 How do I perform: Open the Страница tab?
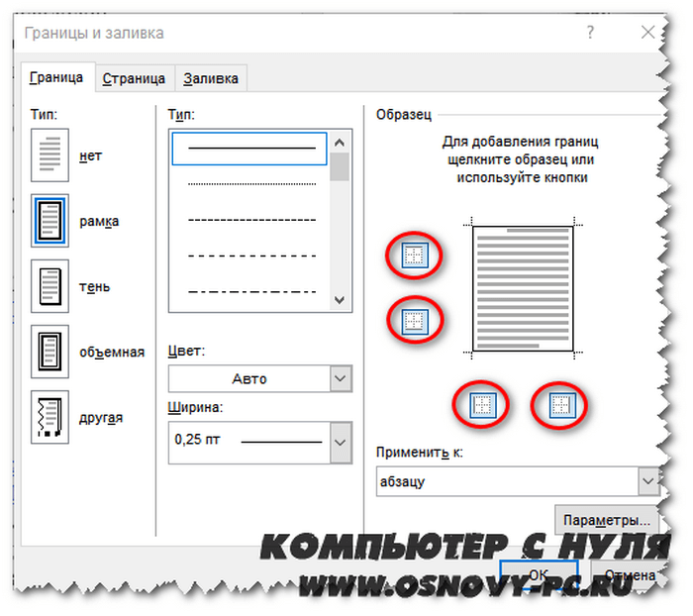point(134,78)
